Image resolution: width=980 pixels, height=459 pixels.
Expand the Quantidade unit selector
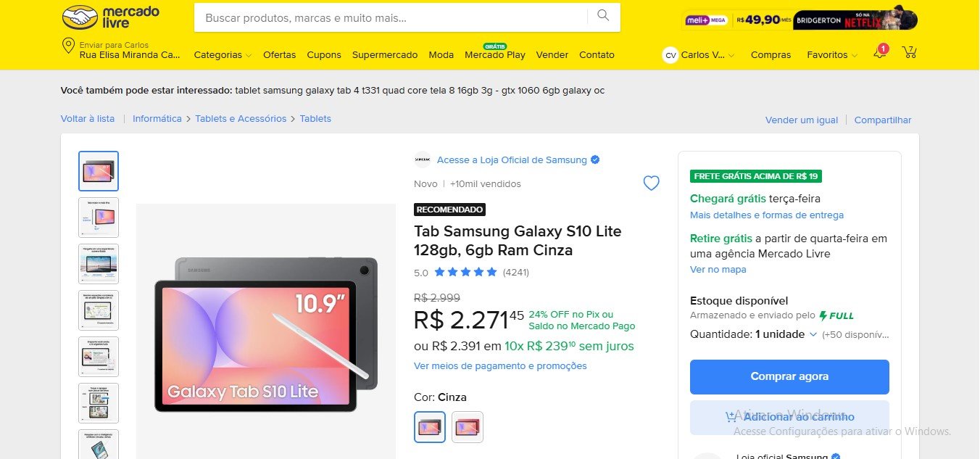coord(786,334)
